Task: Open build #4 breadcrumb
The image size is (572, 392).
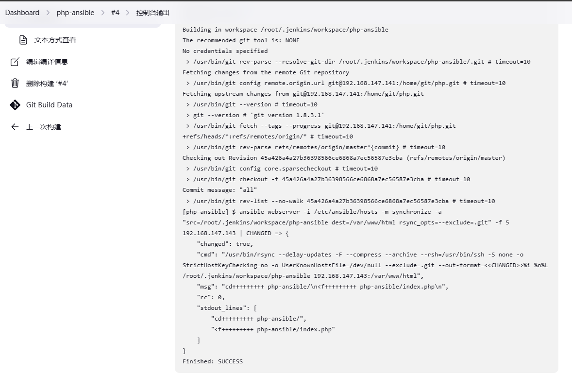Action: [115, 13]
